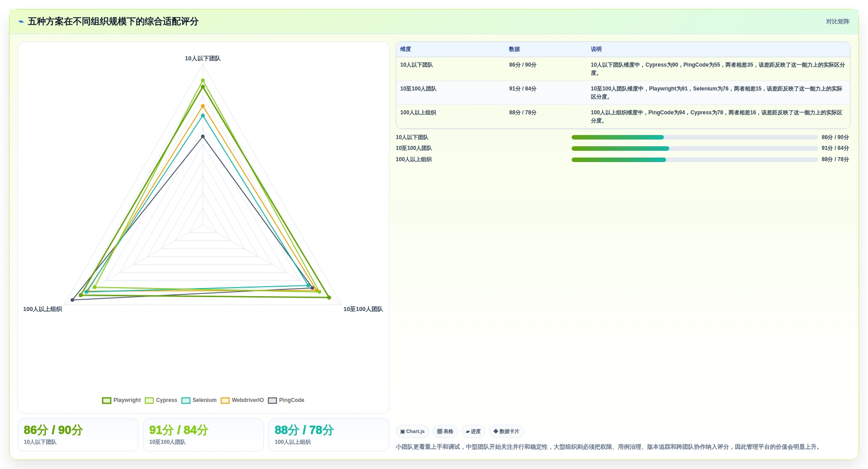Click the description mentioning Cypress为90 and PingCode为55
The width and height of the screenshot is (868, 469).
[x=718, y=69]
